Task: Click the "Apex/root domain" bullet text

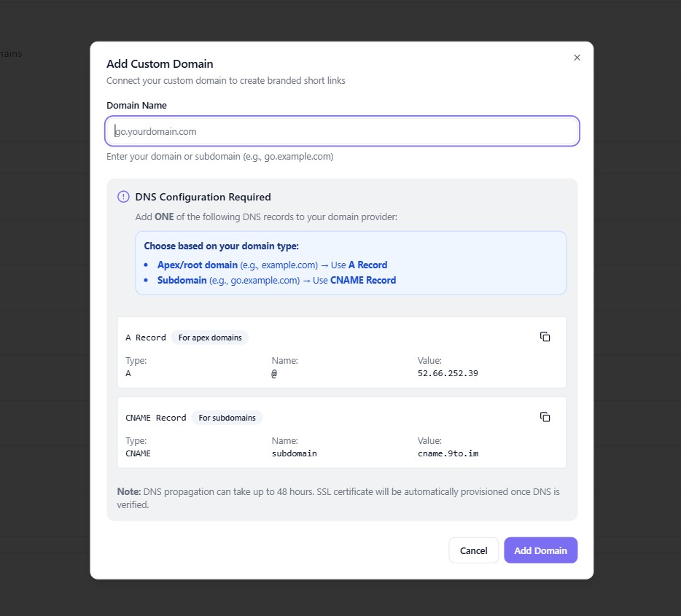Action: (198, 265)
